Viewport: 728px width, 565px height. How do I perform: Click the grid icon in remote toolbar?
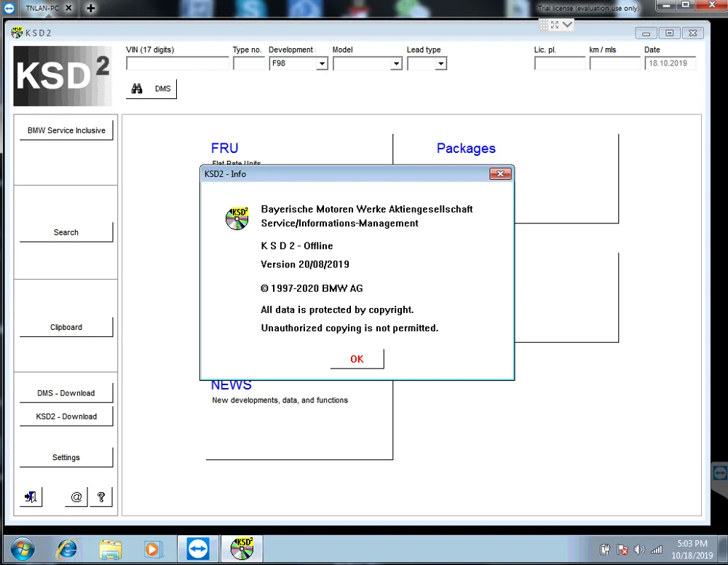click(x=544, y=25)
